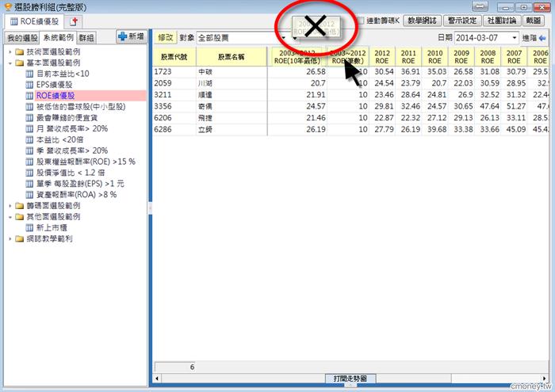
Task: Open the 教學網誌 button
Action: (422, 21)
